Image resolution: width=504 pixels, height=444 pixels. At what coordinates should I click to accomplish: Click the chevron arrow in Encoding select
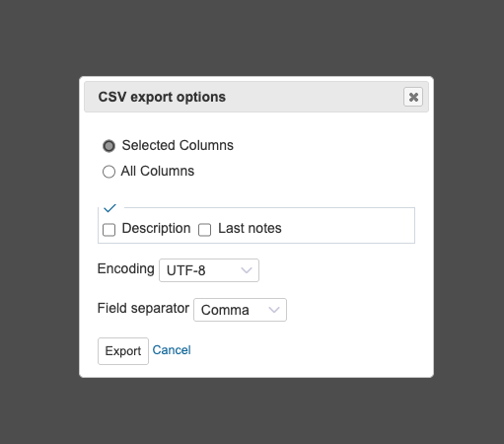pyautogui.click(x=247, y=270)
